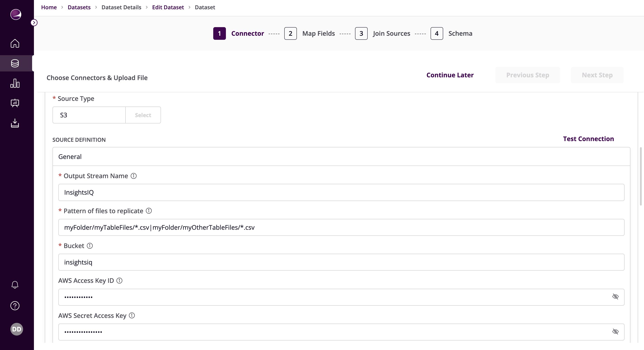Open Datasets database icon in sidebar
644x350 pixels.
(15, 63)
